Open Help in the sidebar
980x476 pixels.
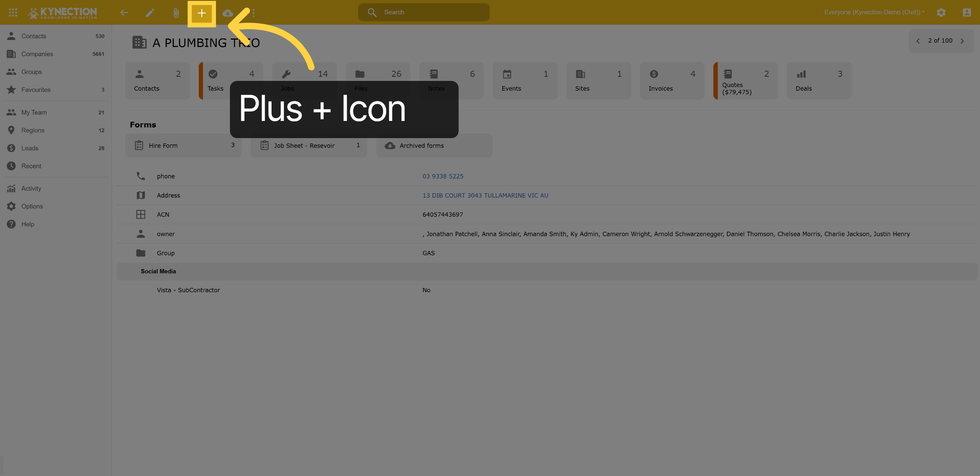click(x=56, y=224)
